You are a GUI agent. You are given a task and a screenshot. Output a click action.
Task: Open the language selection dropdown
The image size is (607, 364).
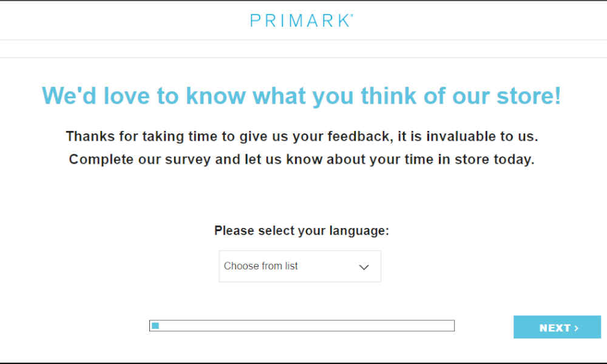[300, 266]
